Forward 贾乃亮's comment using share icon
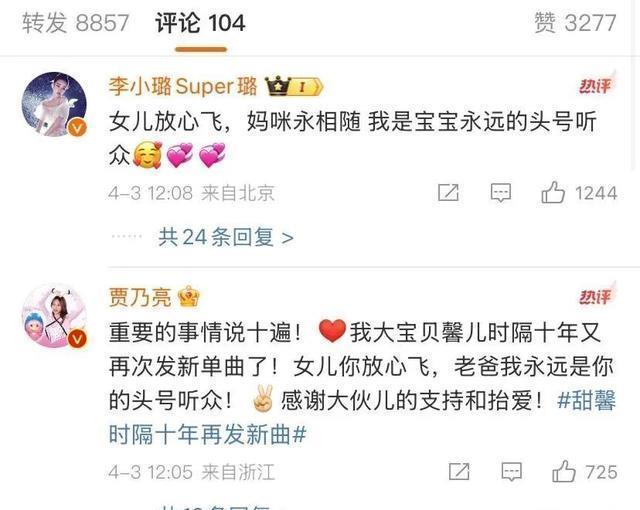 (459, 472)
